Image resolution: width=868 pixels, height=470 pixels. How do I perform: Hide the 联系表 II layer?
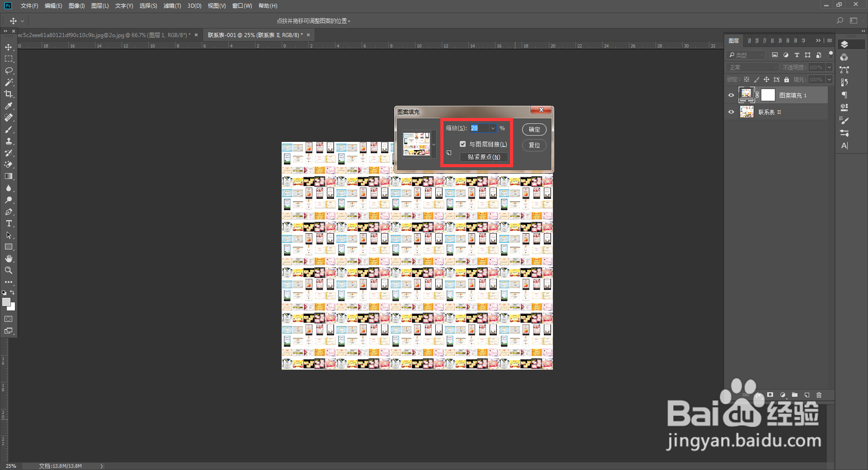click(731, 112)
